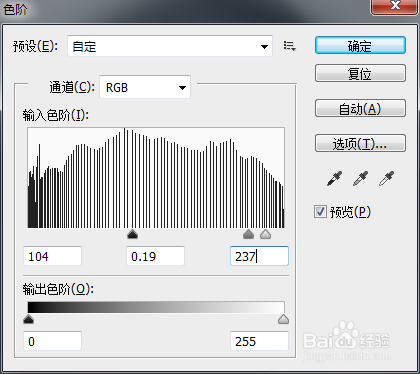
Task: Select the white point eyedropper
Action: pos(386,178)
